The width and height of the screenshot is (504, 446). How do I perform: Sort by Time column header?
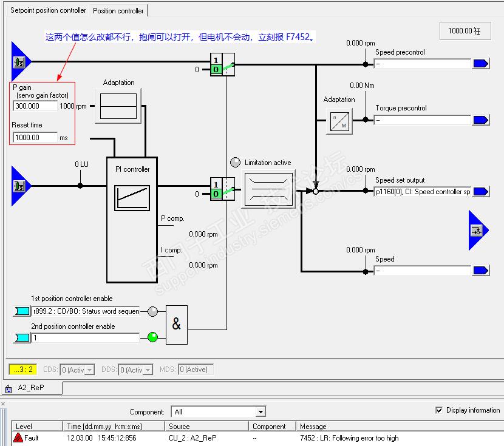[114, 426]
